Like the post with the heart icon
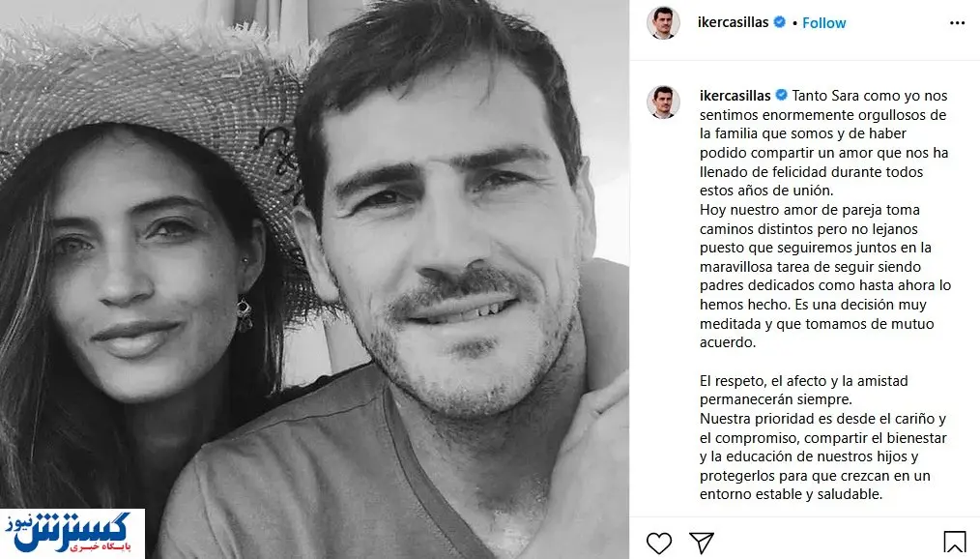Image resolution: width=980 pixels, height=559 pixels. coord(659,543)
